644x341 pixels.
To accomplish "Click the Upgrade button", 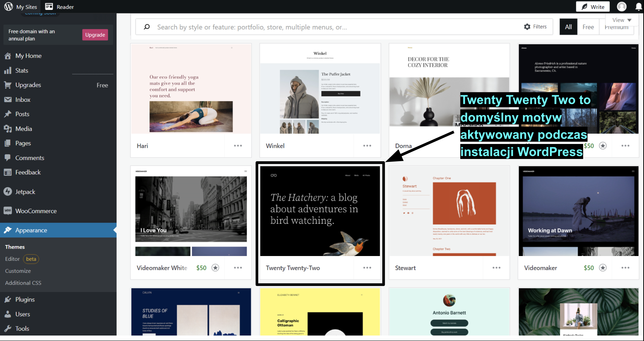I will coord(95,35).
